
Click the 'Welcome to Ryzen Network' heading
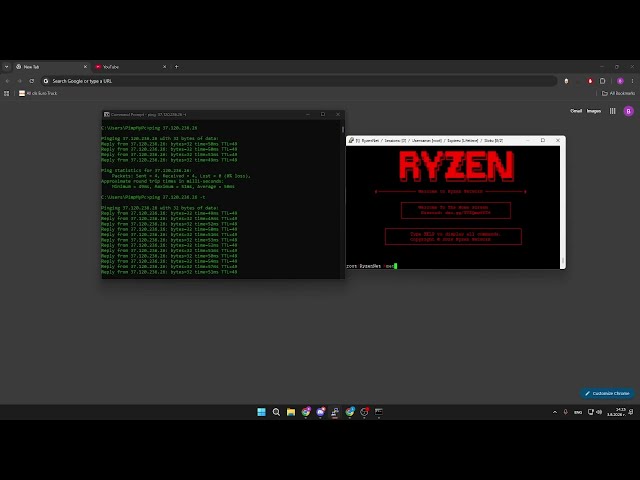pyautogui.click(x=450, y=191)
